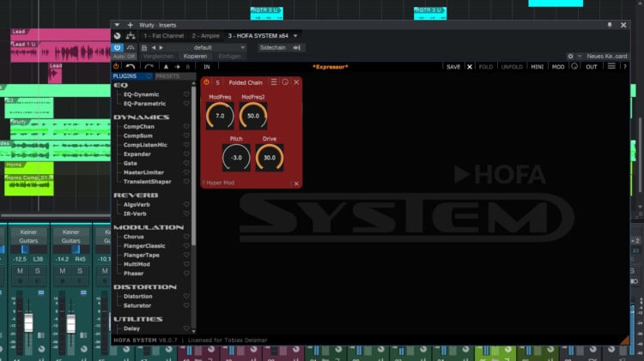Click the circular meter icon before OUT

pyautogui.click(x=574, y=67)
